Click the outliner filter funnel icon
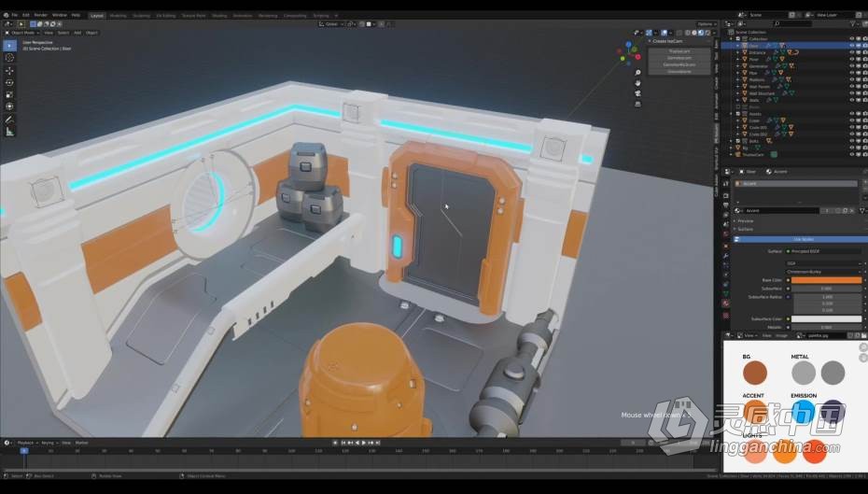Viewport: 868px width, 494px height. (x=852, y=24)
